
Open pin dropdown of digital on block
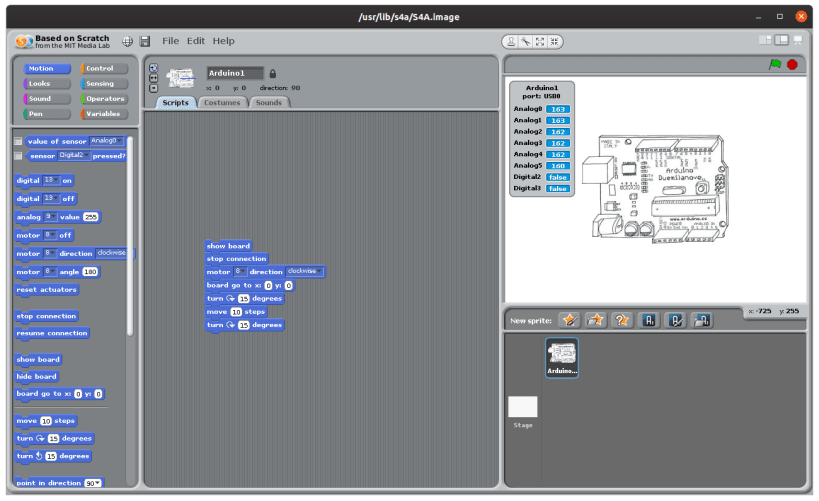coord(51,180)
